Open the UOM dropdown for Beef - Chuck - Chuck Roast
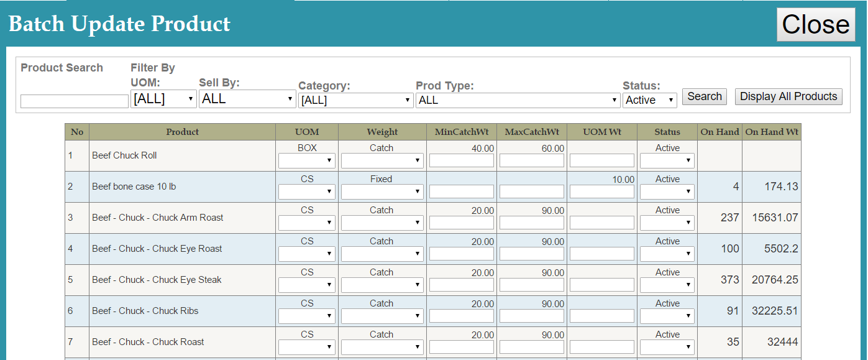The width and height of the screenshot is (868, 360). click(307, 347)
